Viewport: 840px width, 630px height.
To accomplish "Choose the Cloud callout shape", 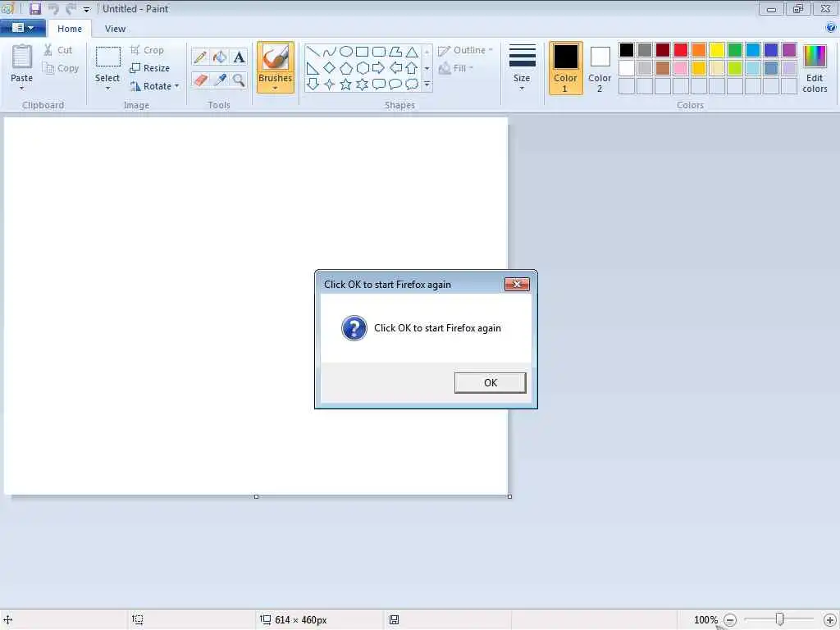I will [x=412, y=84].
